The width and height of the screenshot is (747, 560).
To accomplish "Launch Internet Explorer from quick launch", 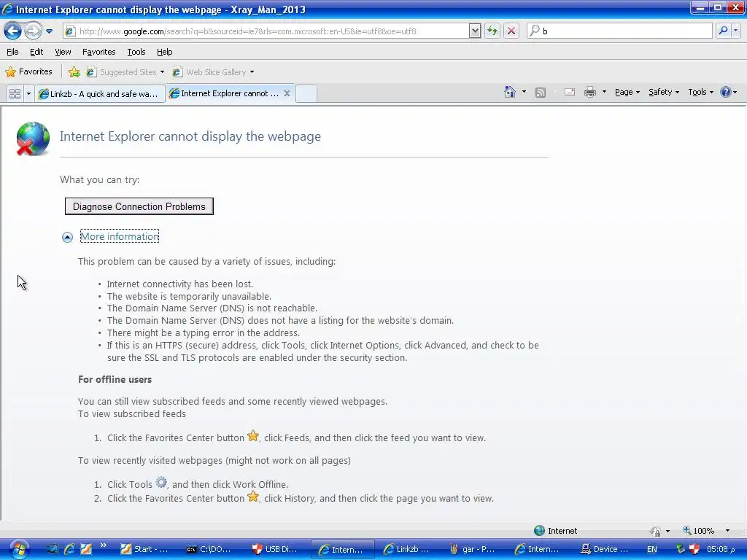I will [x=69, y=549].
